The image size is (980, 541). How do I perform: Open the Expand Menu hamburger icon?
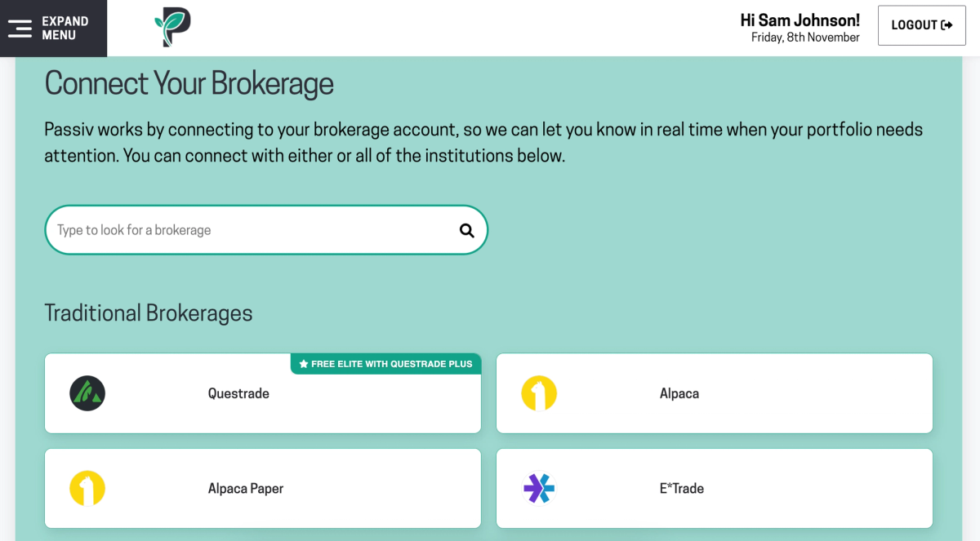tap(20, 29)
